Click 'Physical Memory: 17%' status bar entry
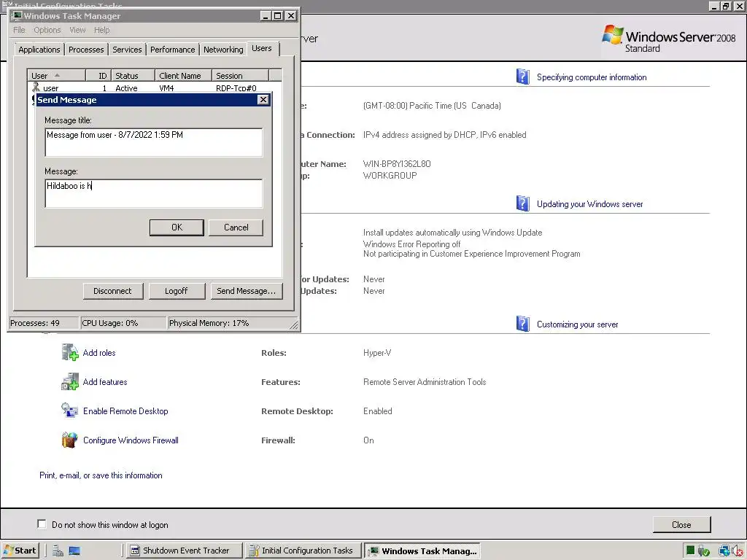 point(231,323)
